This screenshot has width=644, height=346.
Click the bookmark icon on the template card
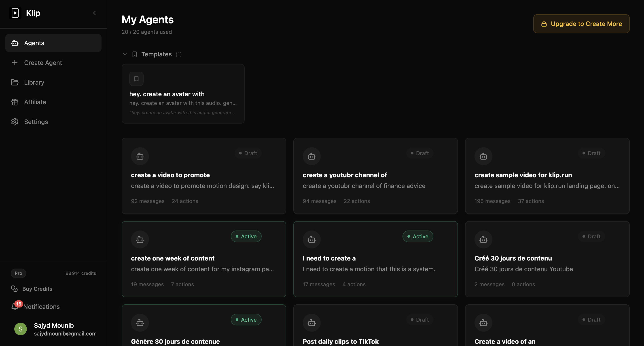[136, 79]
